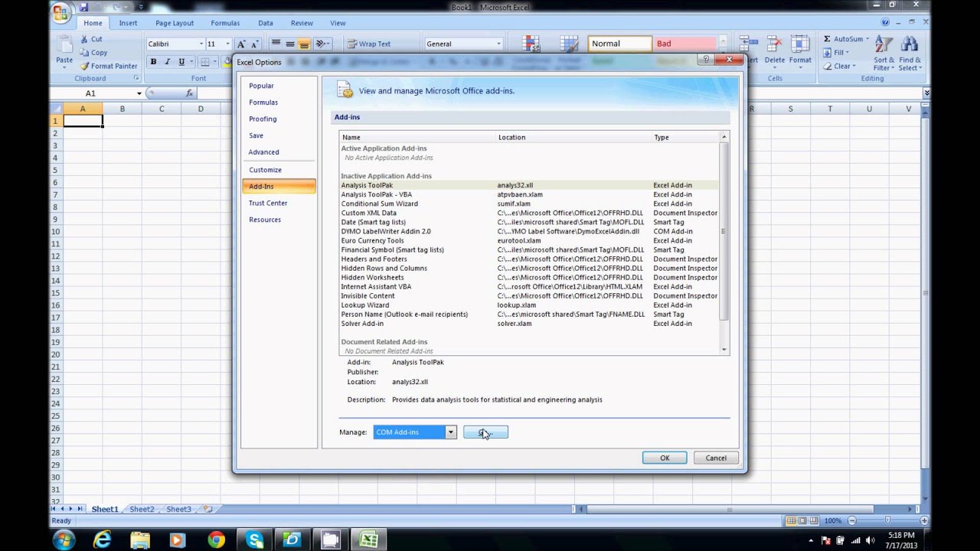Screen dimensions: 980x551
Task: Switch to the Insert ribbon tab
Action: click(x=128, y=23)
